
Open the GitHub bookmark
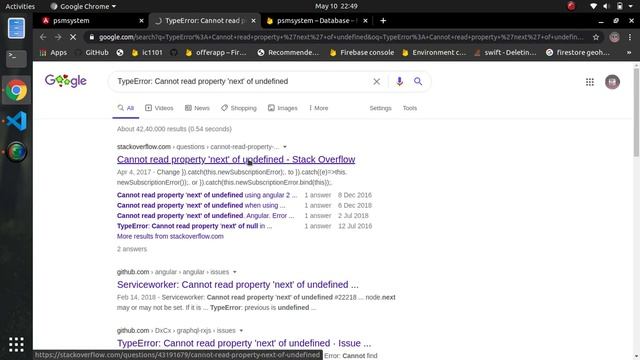(92, 53)
